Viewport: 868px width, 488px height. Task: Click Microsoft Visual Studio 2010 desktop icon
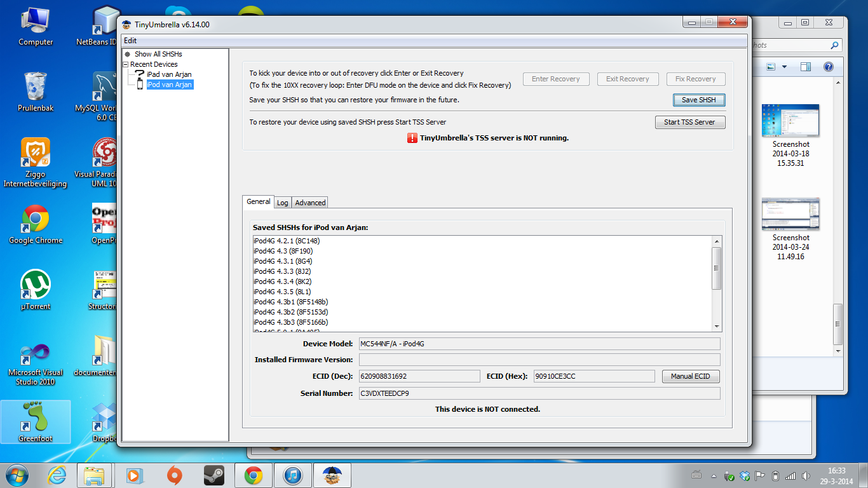click(x=36, y=363)
